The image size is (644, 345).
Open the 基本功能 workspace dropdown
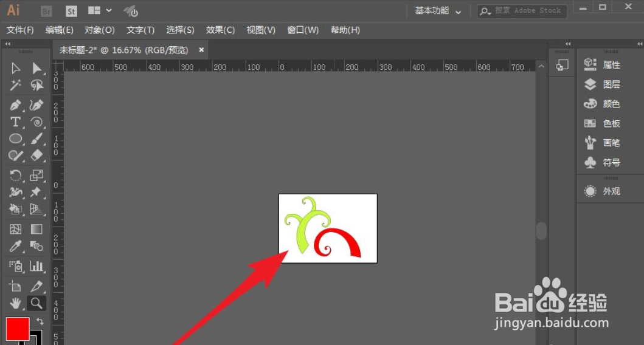point(438,11)
